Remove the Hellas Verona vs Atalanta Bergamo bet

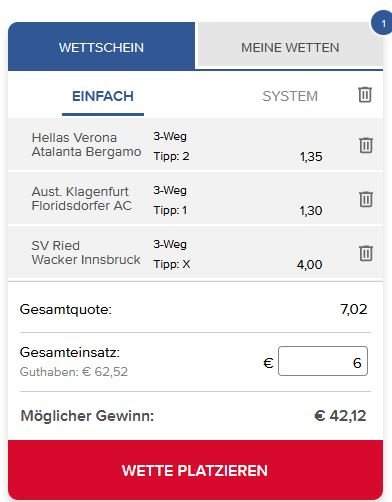(x=366, y=145)
